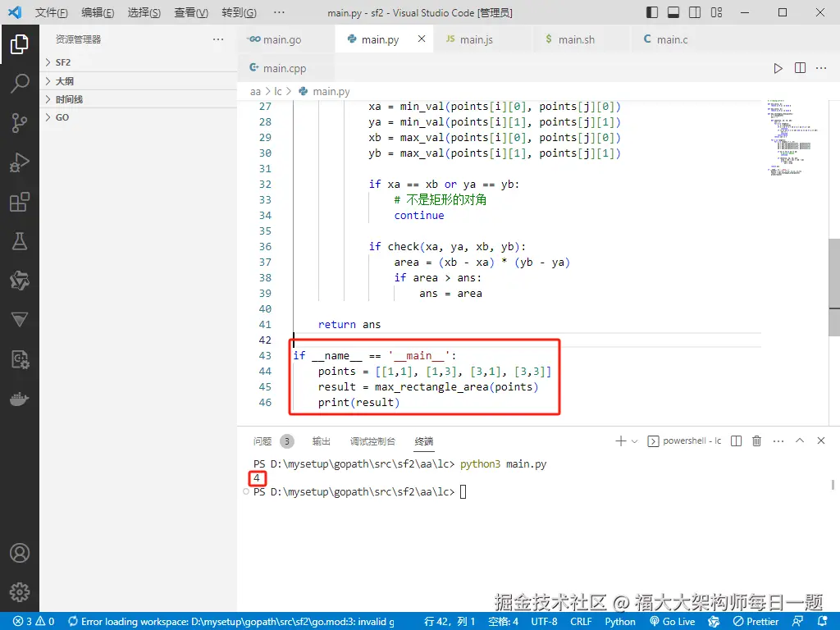
Task: Open the 选择(S) menu
Action: tap(144, 12)
